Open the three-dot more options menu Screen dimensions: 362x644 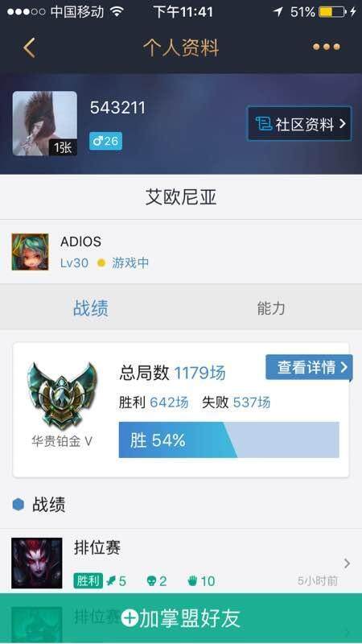(327, 47)
